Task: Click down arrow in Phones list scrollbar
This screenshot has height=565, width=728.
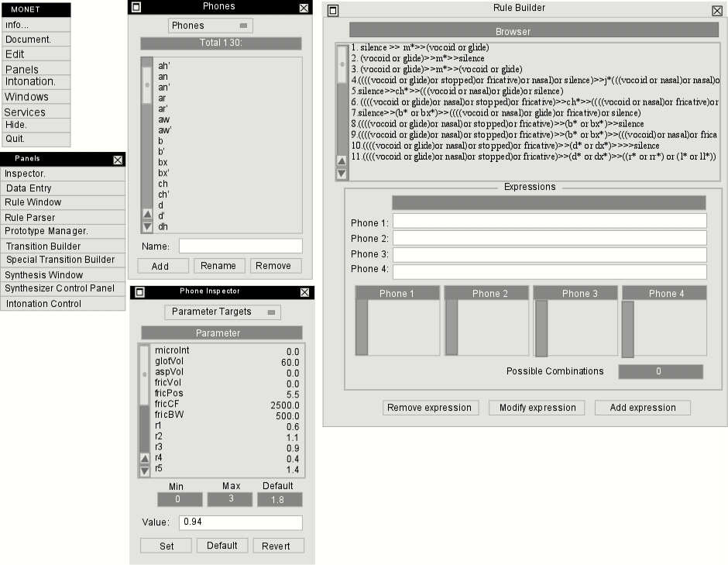Action: (x=147, y=227)
